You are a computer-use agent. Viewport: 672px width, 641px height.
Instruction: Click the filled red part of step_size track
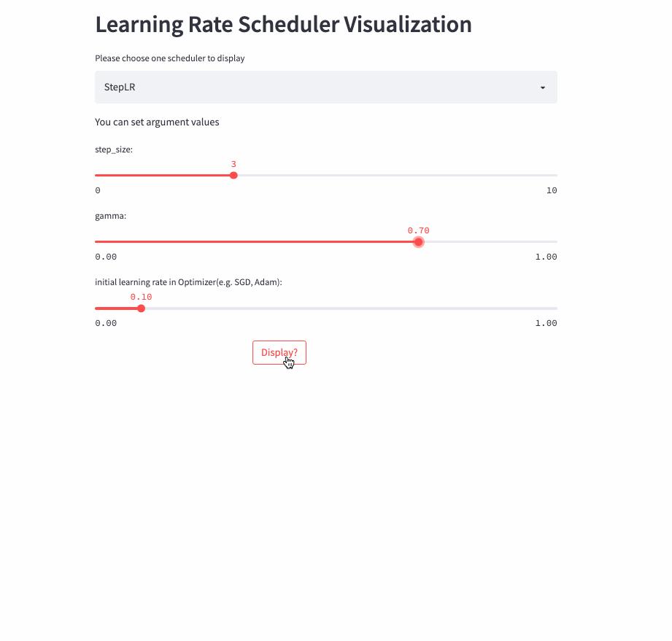coord(164,175)
